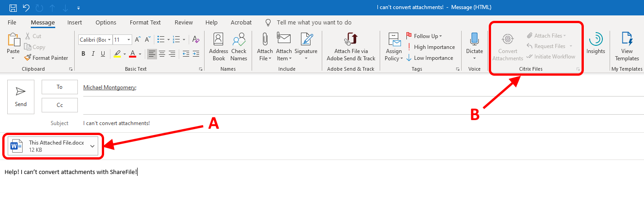Switch to Format Text tab
The width and height of the screenshot is (644, 208).
coord(145,22)
